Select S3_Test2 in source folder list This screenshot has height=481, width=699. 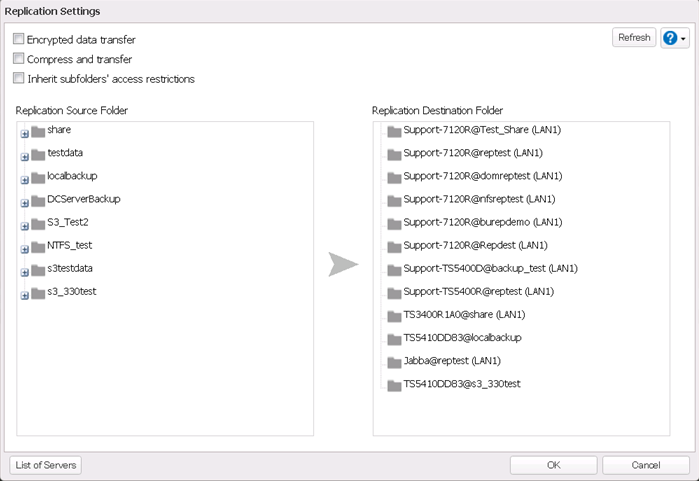coord(68,222)
